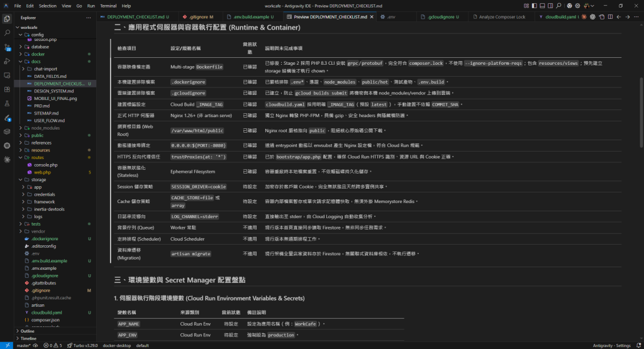Open the Extensions view
The image size is (644, 349).
7,89
